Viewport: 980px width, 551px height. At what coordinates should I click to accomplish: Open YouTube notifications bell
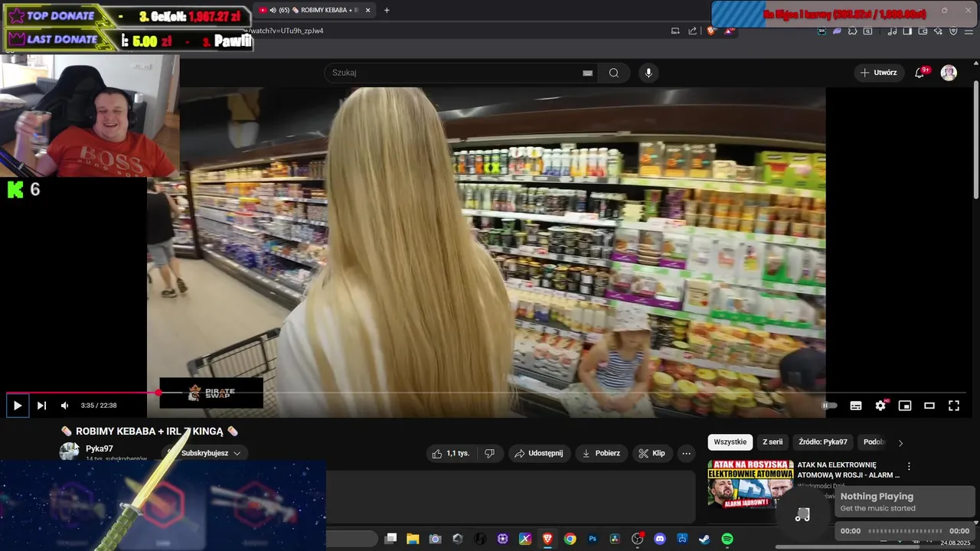[920, 73]
